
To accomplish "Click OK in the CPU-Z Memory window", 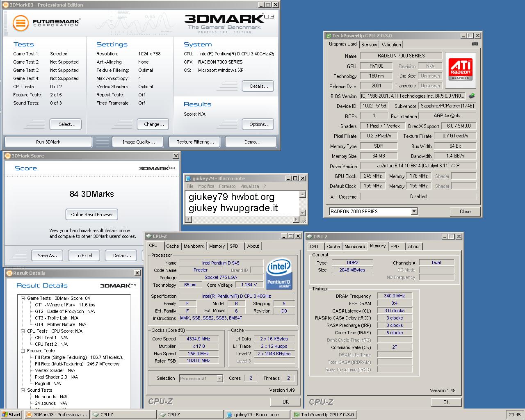I will (x=446, y=402).
